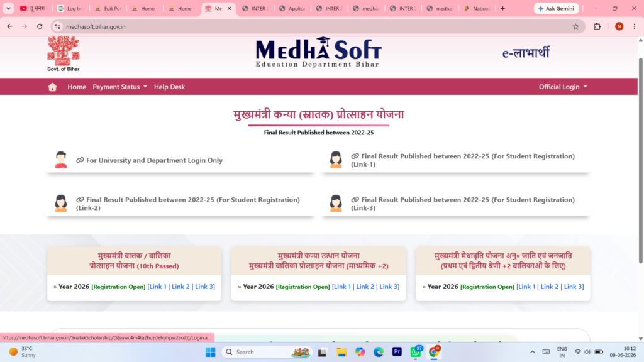Open Microsoft Edge from the taskbar
Image resolution: width=644 pixels, height=362 pixels.
pos(378,352)
